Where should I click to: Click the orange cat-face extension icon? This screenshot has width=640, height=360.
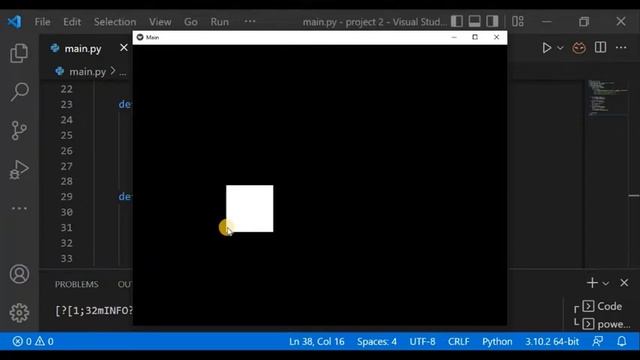point(579,48)
